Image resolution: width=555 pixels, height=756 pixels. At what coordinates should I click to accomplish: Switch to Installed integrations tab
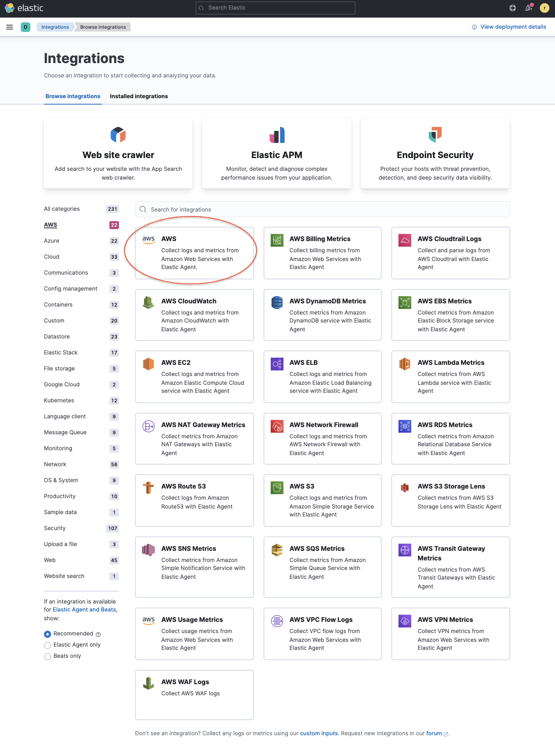click(139, 96)
